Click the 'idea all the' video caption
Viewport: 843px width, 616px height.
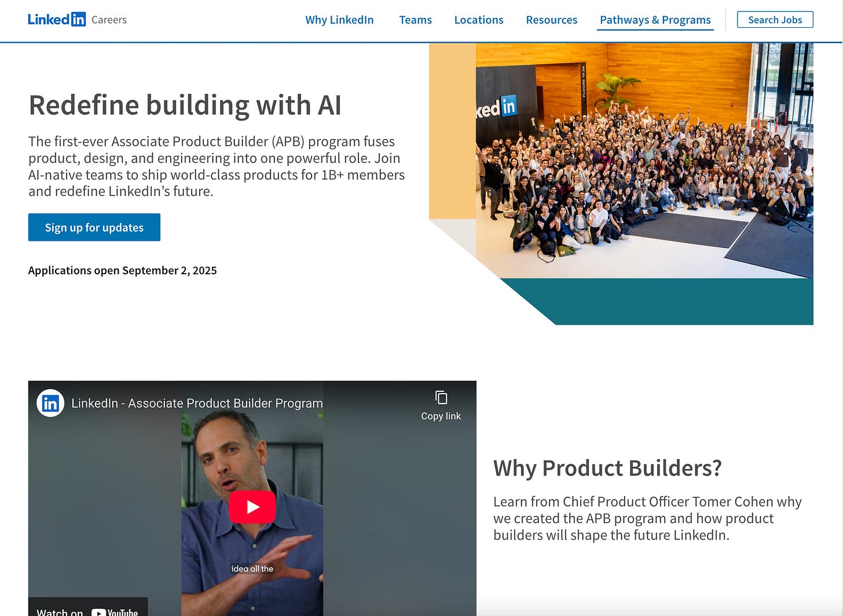[x=252, y=569]
